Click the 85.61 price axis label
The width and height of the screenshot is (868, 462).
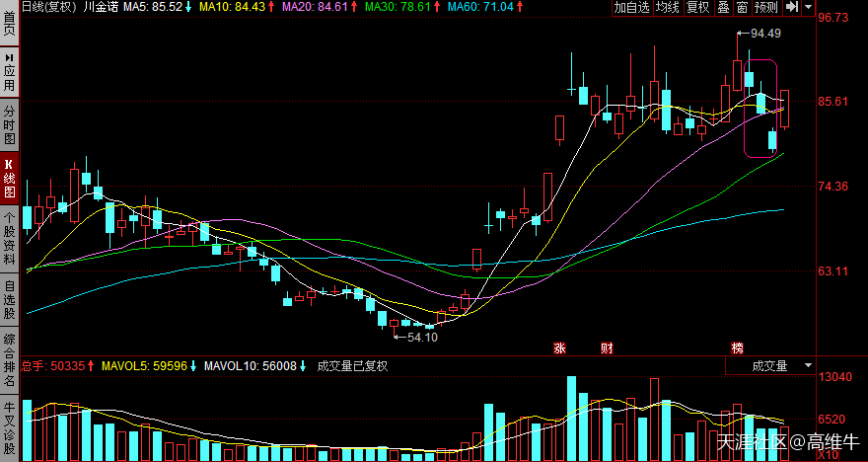click(x=833, y=102)
